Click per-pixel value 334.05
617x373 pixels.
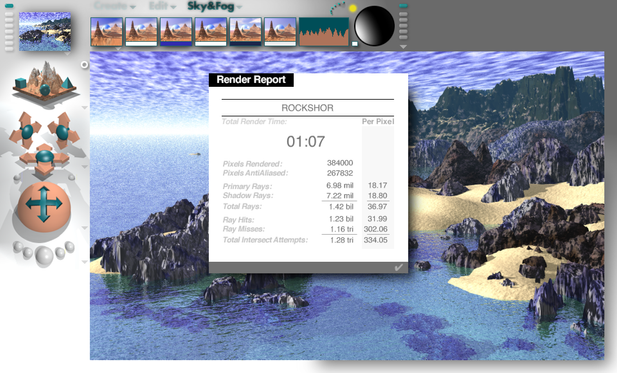click(x=375, y=240)
